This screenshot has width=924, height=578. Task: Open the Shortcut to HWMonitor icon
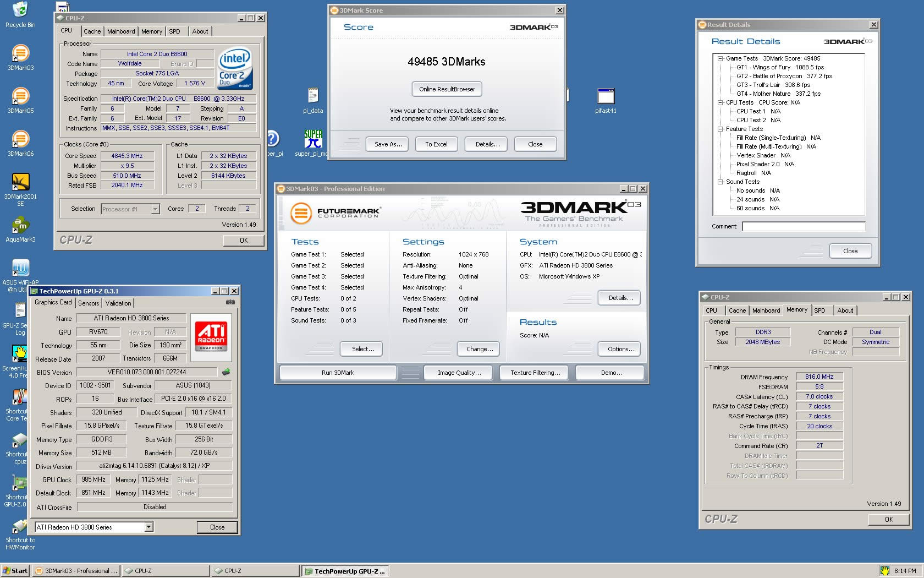click(x=20, y=534)
